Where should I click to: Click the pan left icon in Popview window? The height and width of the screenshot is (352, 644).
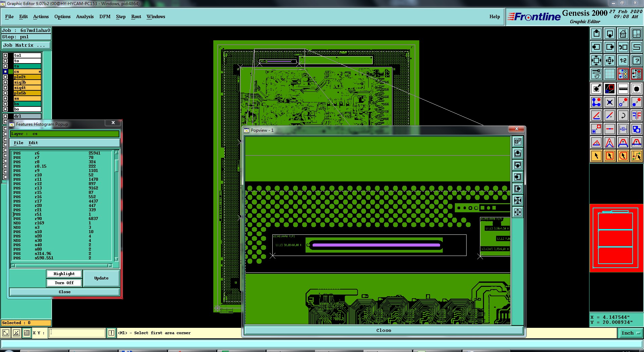(x=518, y=177)
